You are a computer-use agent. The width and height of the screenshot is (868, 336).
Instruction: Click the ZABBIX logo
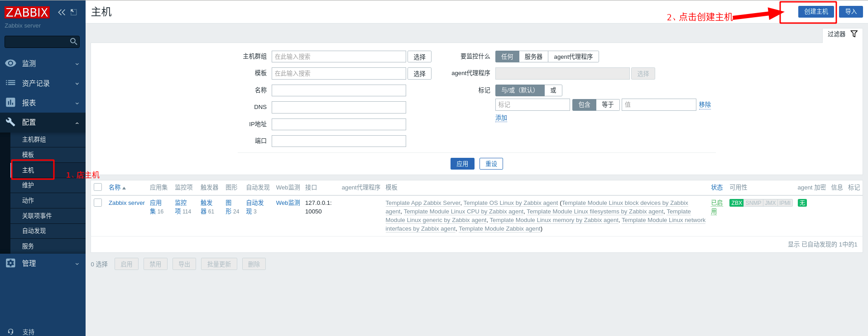tap(27, 12)
